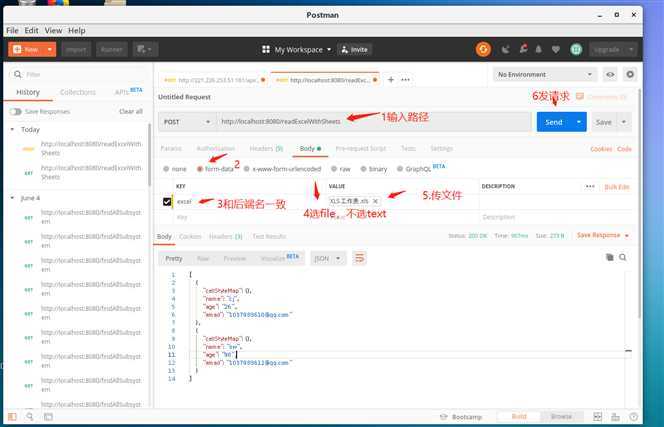The height and width of the screenshot is (427, 664).
Task: Open the dropdown arrow next to Upgrade
Action: point(631,50)
